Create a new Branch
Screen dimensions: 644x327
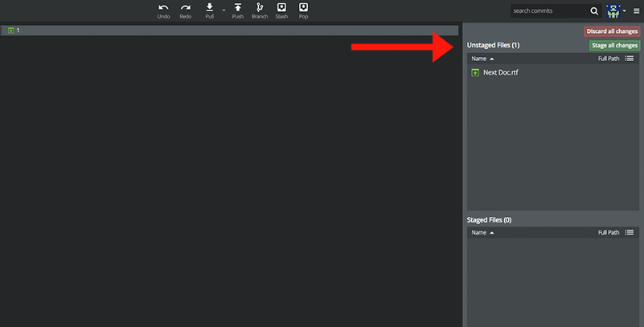[x=260, y=11]
